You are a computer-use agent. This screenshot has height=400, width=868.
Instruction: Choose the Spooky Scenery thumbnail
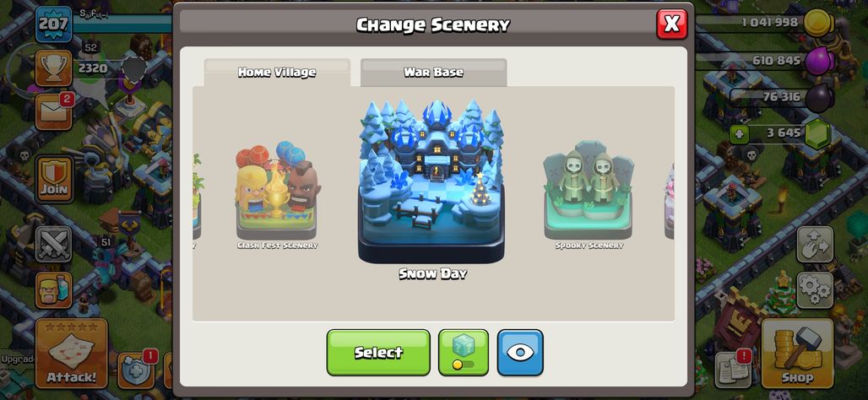pyautogui.click(x=589, y=195)
